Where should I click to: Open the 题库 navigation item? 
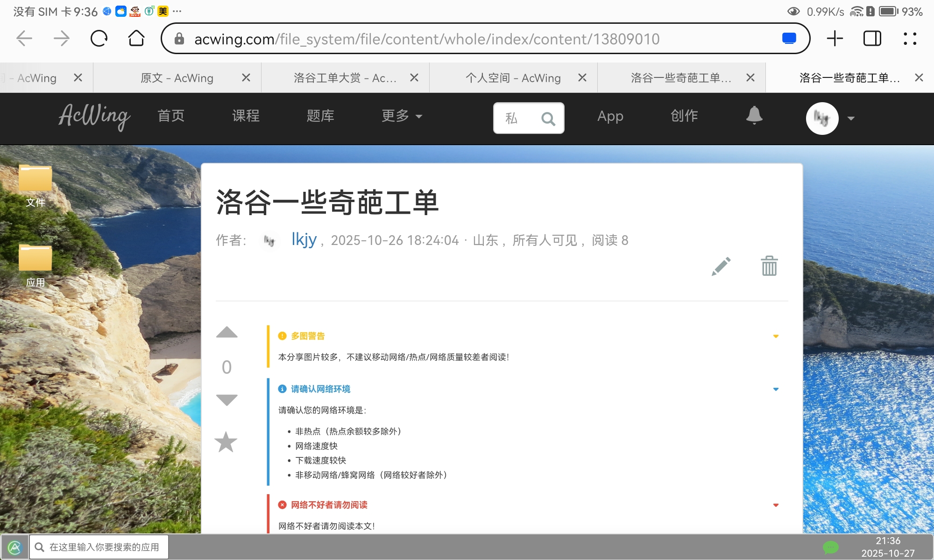click(x=320, y=116)
